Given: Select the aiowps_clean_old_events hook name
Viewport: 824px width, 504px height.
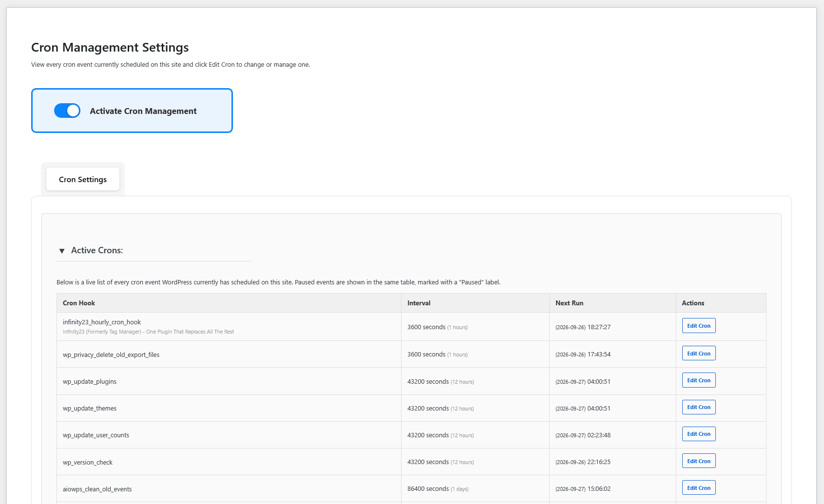Looking at the screenshot, I should pos(97,489).
